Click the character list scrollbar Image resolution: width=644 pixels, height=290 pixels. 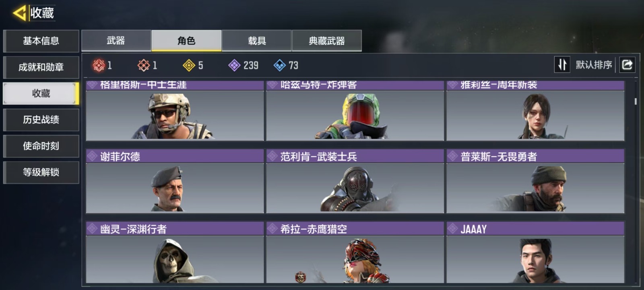coord(636,101)
